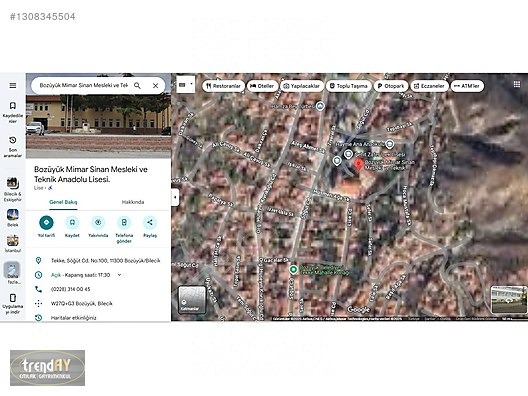The width and height of the screenshot is (528, 396).
Task: Open the İstanbul recent shortcut
Action: 12,244
